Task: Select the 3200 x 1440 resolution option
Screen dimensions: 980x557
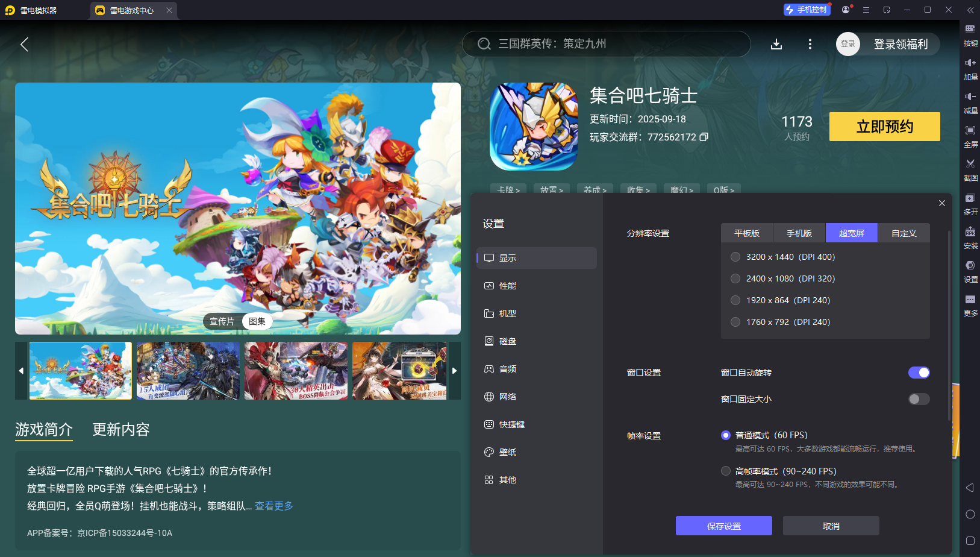Action: coord(735,256)
